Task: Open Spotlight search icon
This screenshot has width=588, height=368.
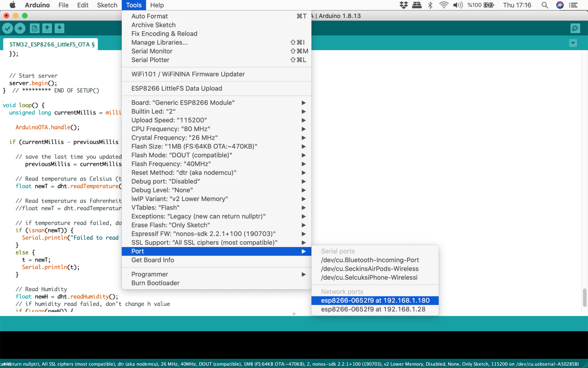Action: point(545,5)
